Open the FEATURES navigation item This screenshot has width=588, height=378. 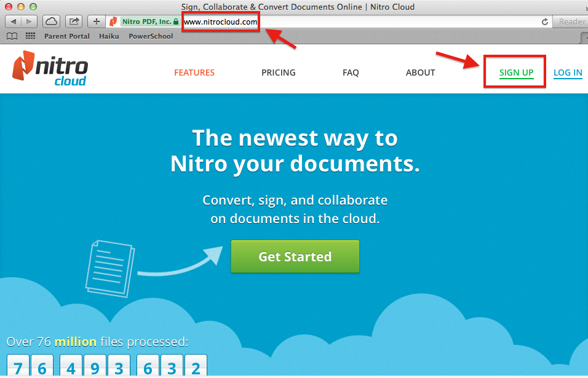(194, 73)
